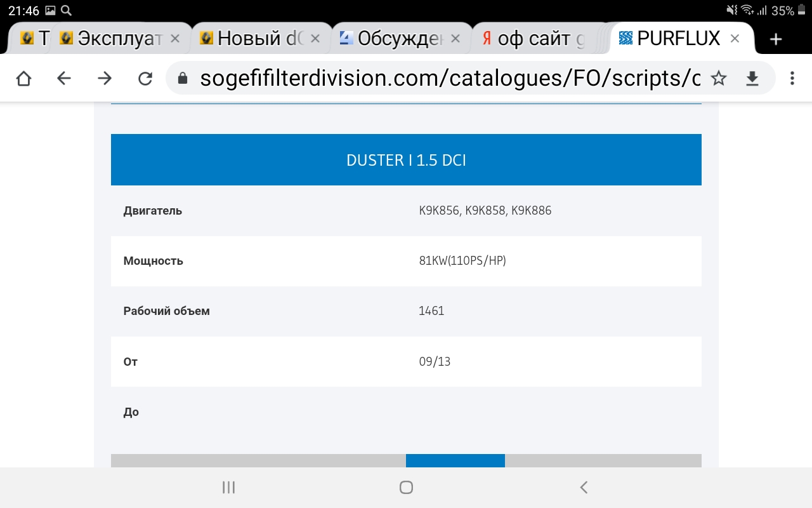Screen dimensions: 812x508
Task: Open the three-dot browser menu
Action: pyautogui.click(x=792, y=78)
